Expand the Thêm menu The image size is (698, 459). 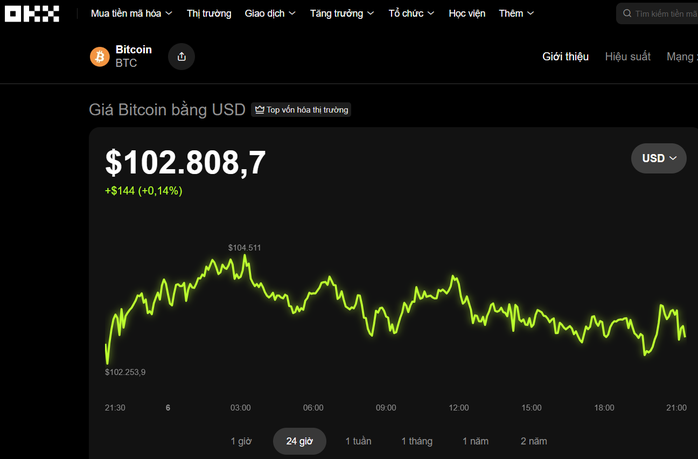(x=516, y=14)
